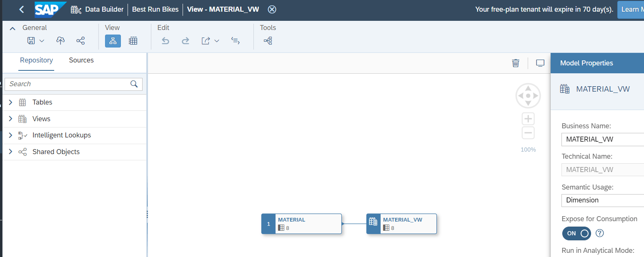Undo the last edit
644x257 pixels.
(x=165, y=40)
